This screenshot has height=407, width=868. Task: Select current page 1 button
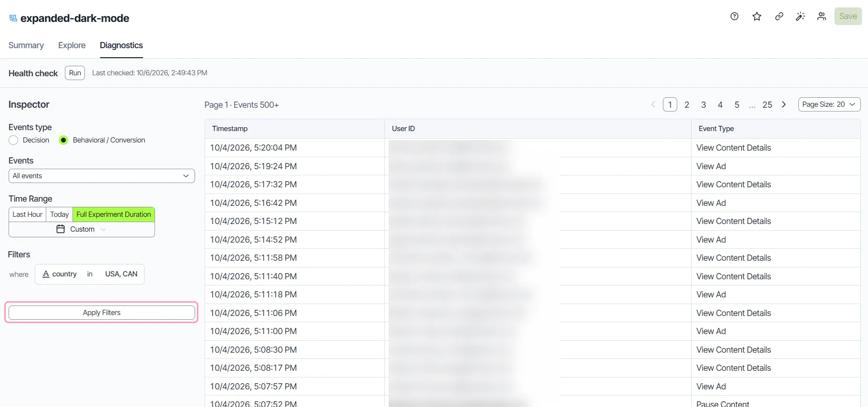point(670,104)
